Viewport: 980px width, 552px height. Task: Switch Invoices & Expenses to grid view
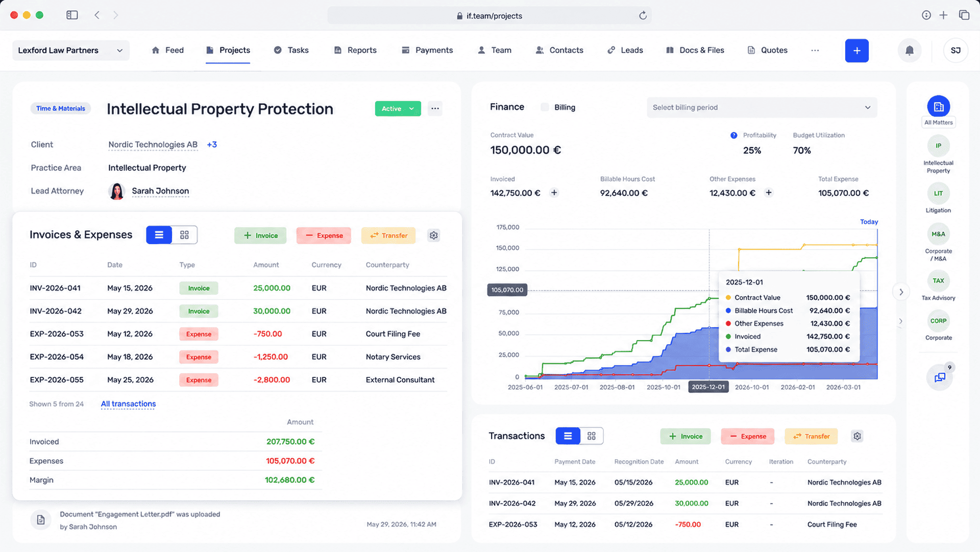[184, 235]
